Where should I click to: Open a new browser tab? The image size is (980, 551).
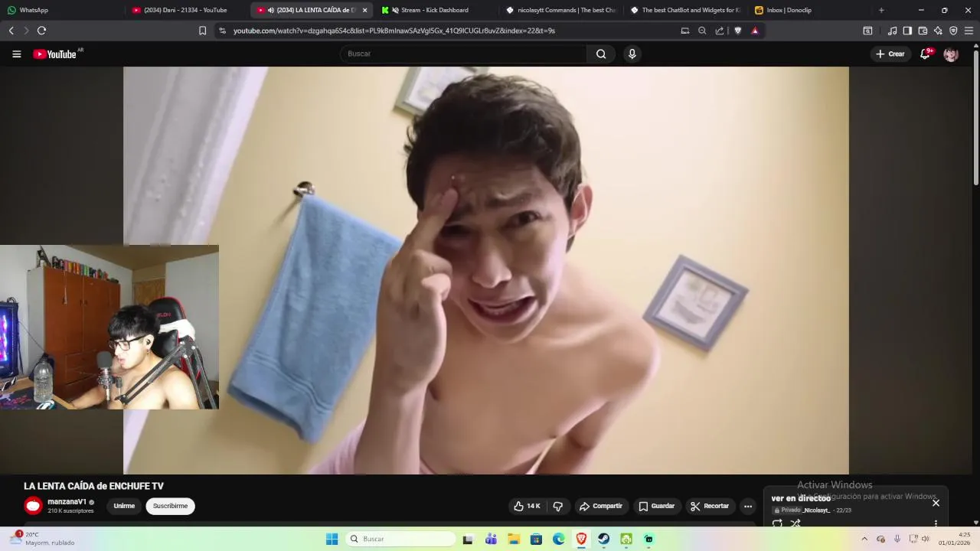click(x=881, y=10)
